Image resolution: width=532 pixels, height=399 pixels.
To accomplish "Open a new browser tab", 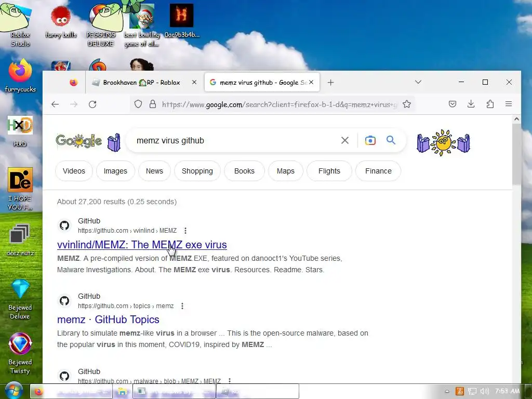I will (x=330, y=83).
